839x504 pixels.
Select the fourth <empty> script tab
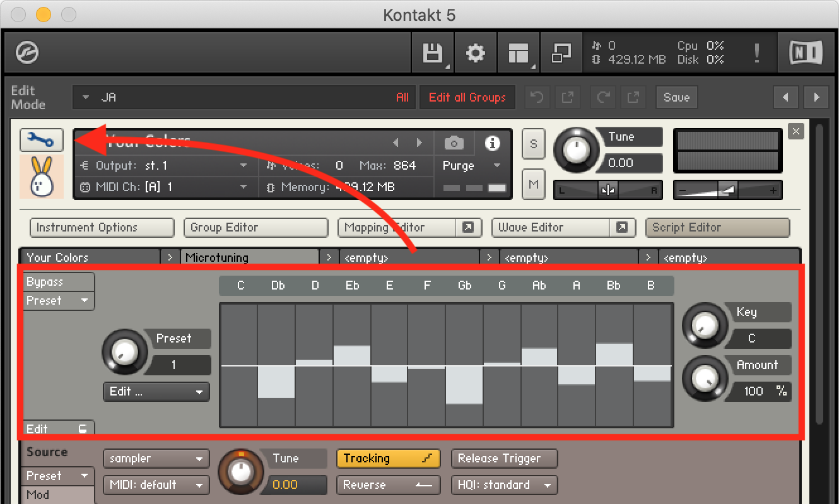(x=569, y=257)
